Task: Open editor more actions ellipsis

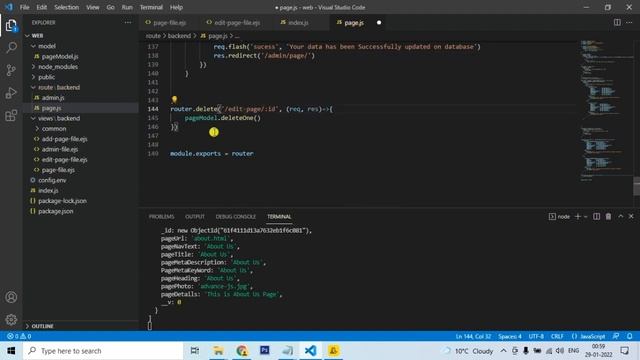Action: pos(629,22)
